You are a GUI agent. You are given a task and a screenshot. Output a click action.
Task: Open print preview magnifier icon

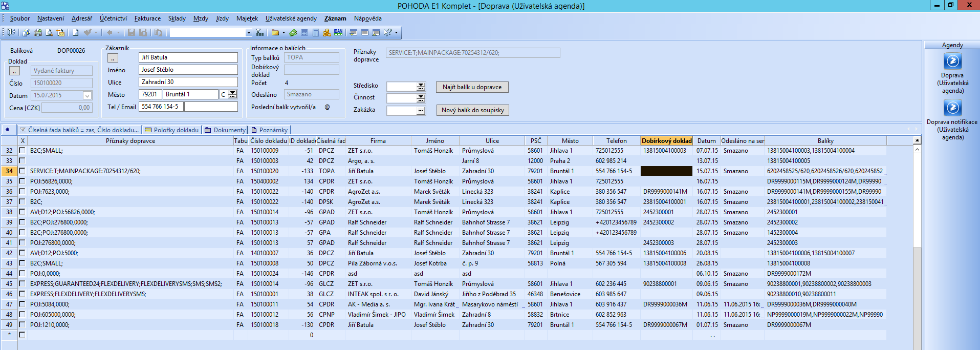49,32
